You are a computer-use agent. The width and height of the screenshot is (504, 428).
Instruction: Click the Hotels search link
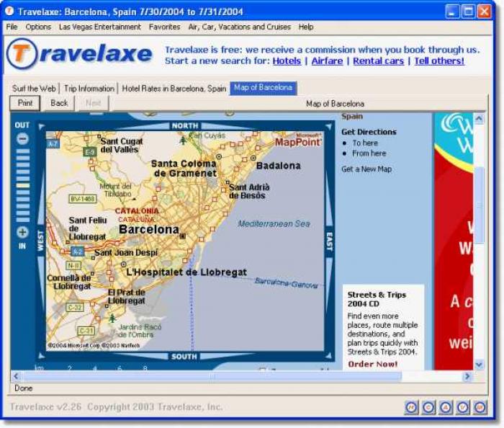(287, 61)
